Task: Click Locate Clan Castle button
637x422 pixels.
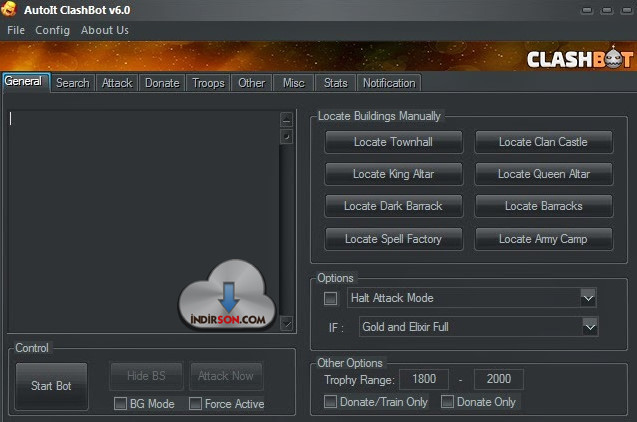Action: [543, 142]
